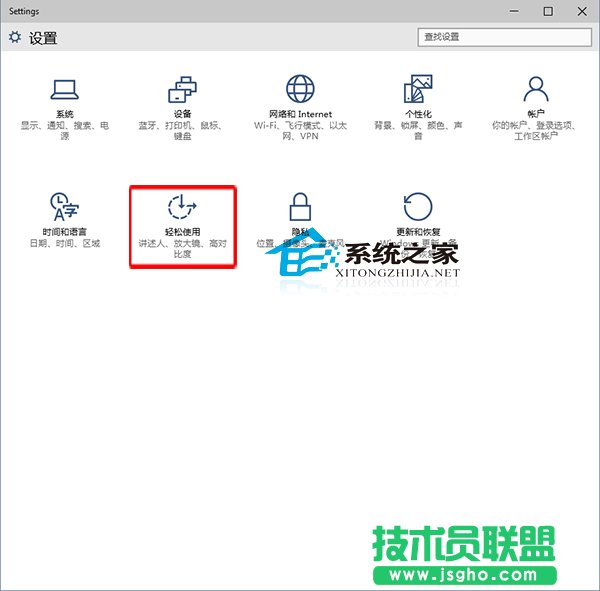Maximize the Settings window

click(x=548, y=11)
